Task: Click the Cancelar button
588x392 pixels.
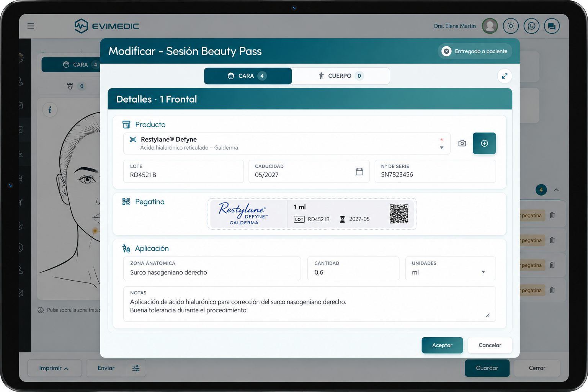Action: pyautogui.click(x=490, y=345)
